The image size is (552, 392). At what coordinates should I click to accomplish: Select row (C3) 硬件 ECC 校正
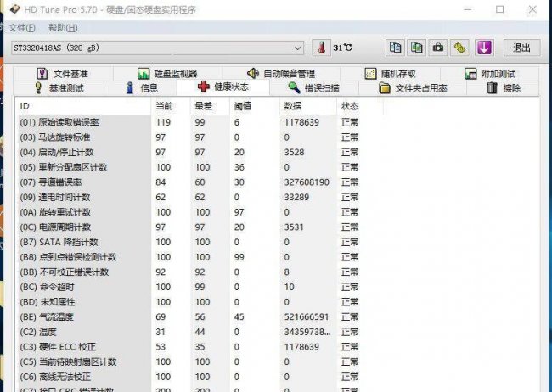(x=189, y=347)
